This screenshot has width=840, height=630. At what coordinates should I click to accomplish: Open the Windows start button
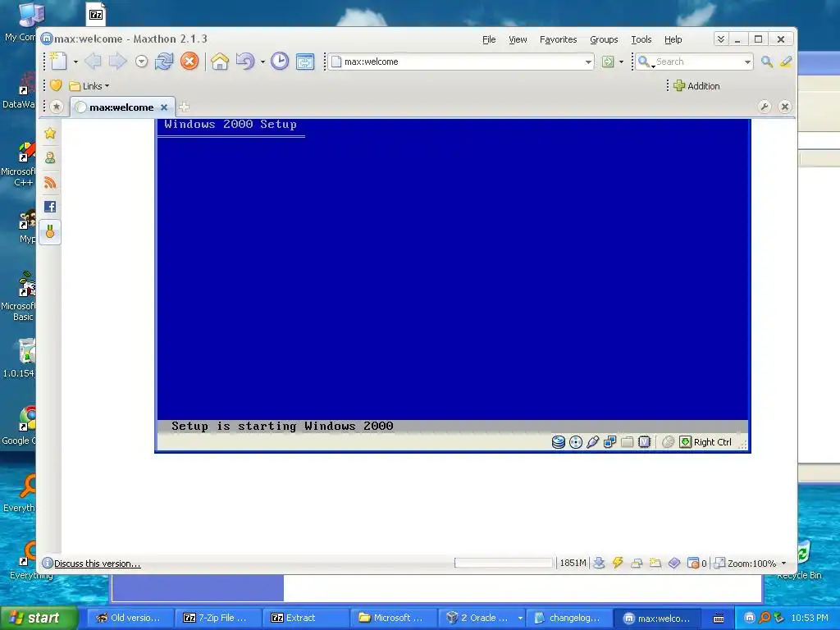38,619
